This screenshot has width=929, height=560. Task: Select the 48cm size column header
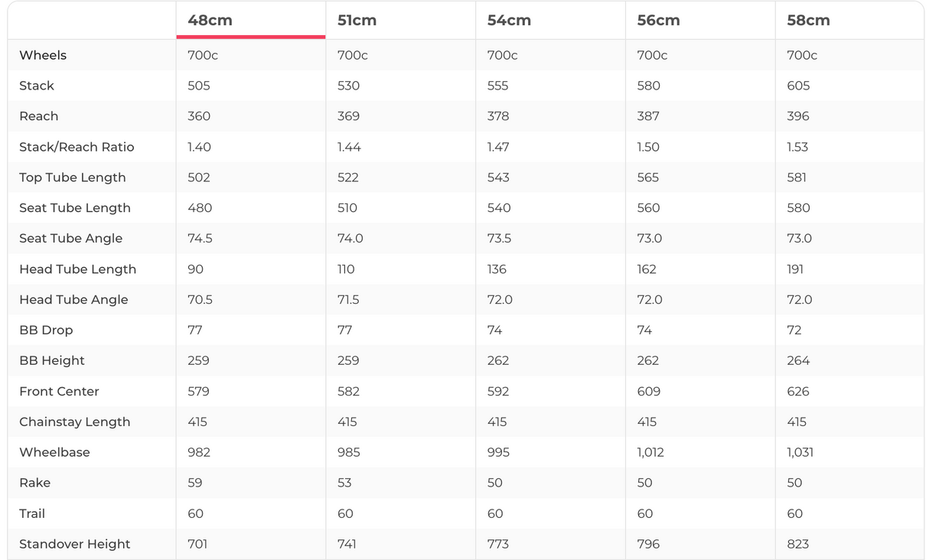pos(210,21)
